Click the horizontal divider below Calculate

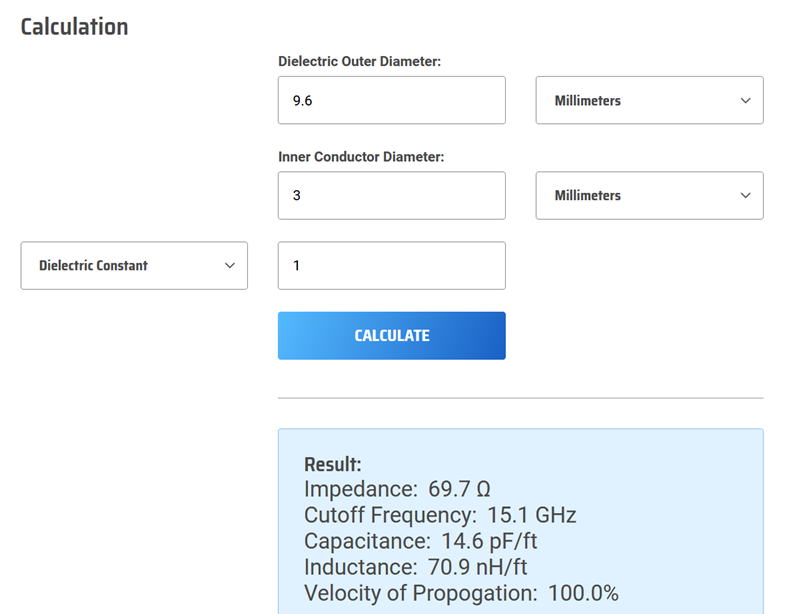pos(520,398)
